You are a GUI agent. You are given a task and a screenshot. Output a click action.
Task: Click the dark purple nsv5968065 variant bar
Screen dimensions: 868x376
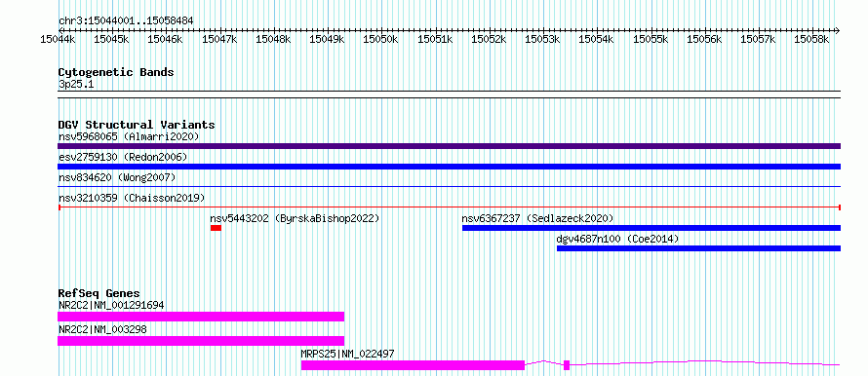[x=449, y=146]
